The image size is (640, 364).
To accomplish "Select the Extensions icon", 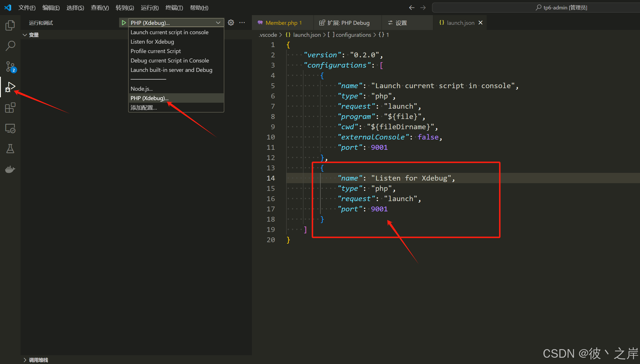I will (x=10, y=108).
